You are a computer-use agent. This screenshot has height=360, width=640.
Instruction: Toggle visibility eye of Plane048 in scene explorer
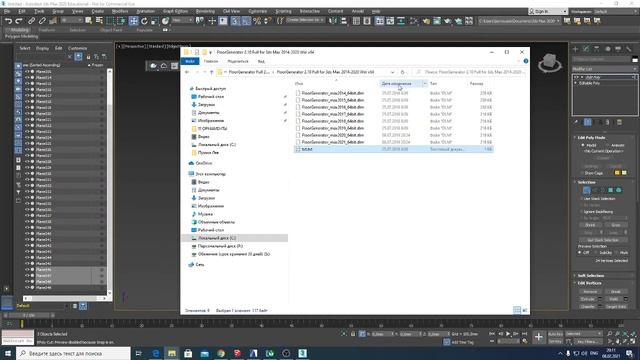27,282
